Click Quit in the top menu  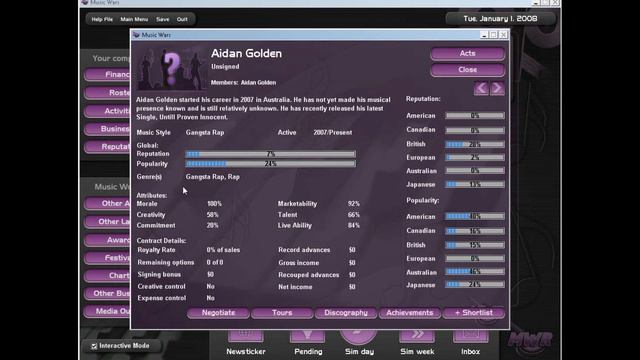(182, 19)
